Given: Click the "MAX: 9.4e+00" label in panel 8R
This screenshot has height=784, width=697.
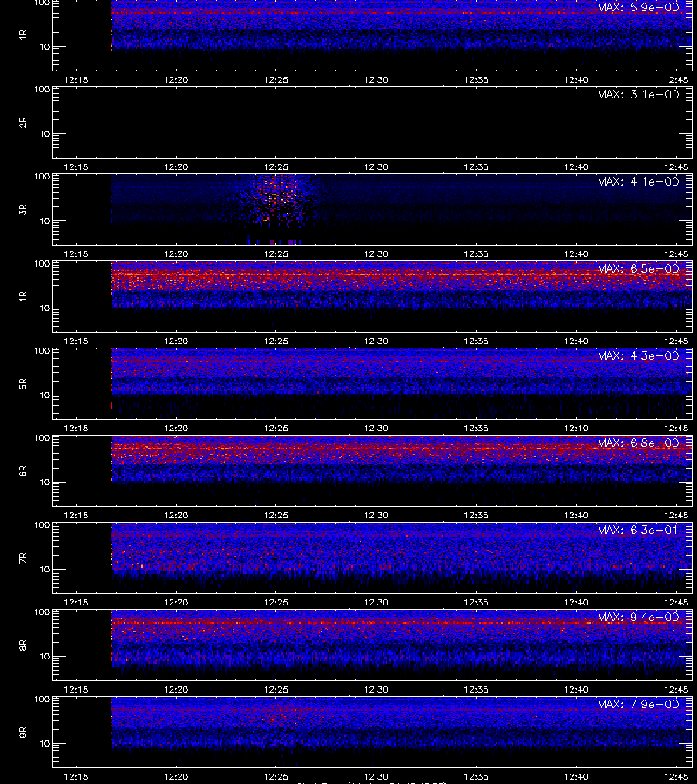Looking at the screenshot, I should coord(638,617).
